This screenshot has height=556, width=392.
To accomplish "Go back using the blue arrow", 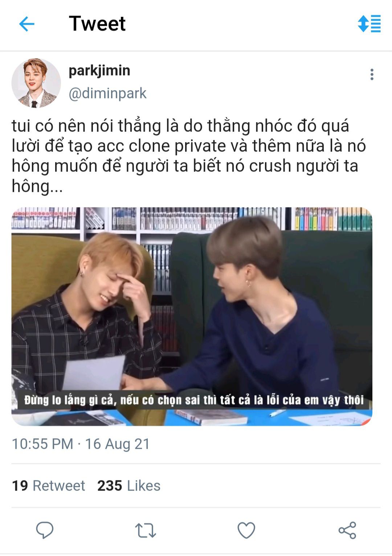I will point(26,24).
